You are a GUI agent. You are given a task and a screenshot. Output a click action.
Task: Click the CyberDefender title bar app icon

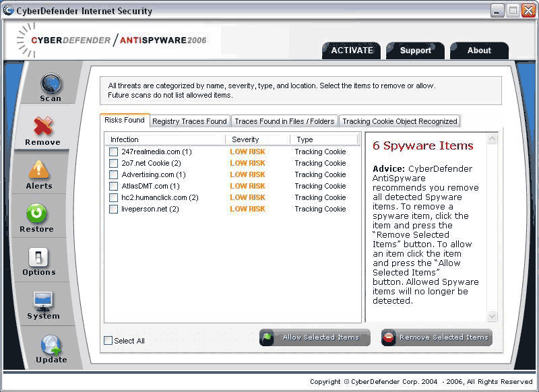click(9, 11)
